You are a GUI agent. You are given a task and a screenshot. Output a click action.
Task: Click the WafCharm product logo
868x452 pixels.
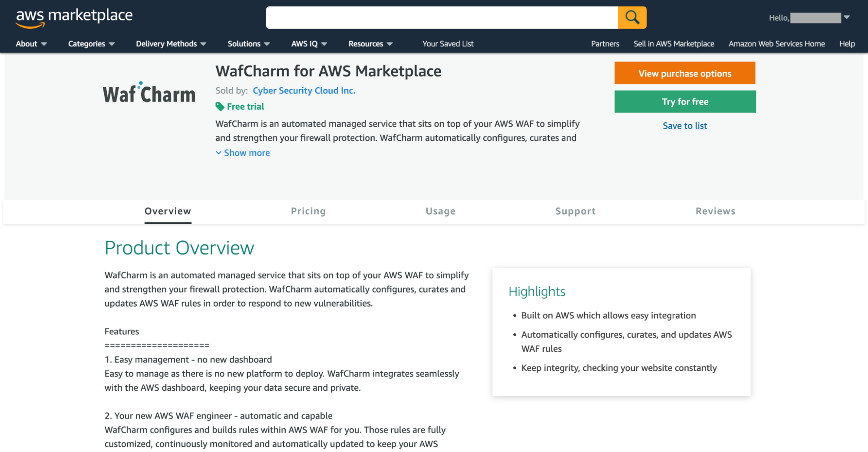(x=149, y=92)
